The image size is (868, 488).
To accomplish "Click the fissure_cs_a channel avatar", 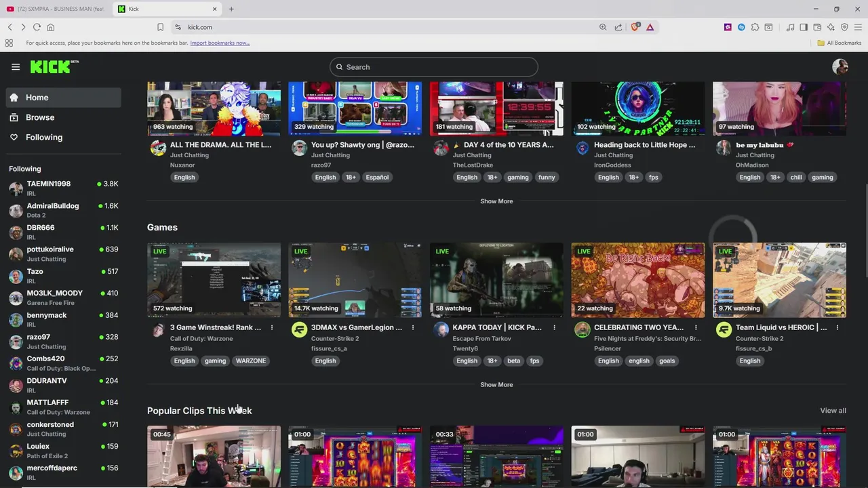I will click(x=299, y=329).
